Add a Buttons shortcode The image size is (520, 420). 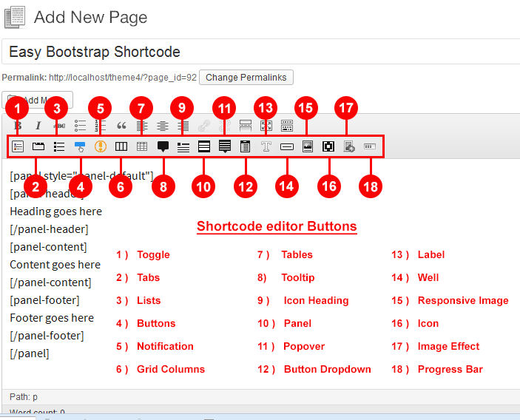pos(80,146)
